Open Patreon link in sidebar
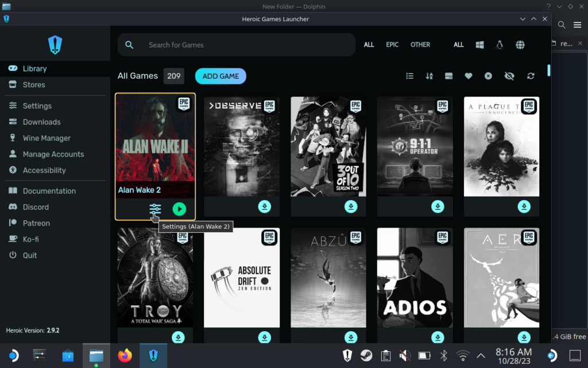Image resolution: width=588 pixels, height=368 pixels. point(55,224)
